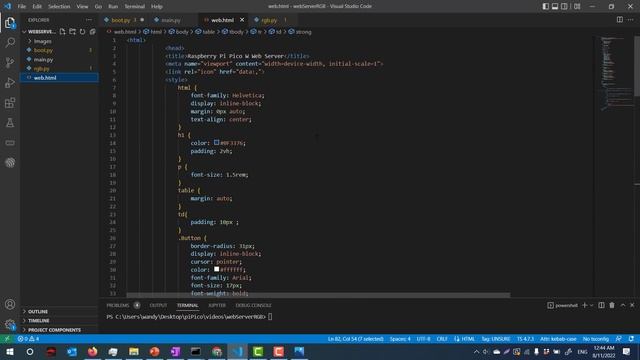This screenshot has height=360, width=640.
Task: Toggle secondary side bar visibility
Action: [564, 6]
